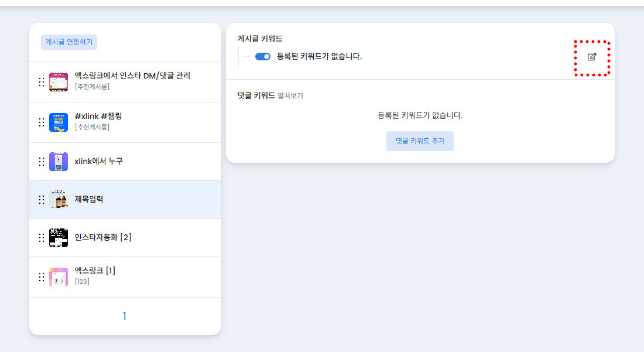Click the edit pencil icon for 게시글 키워드
Image resolution: width=644 pixels, height=352 pixels.
tap(592, 57)
